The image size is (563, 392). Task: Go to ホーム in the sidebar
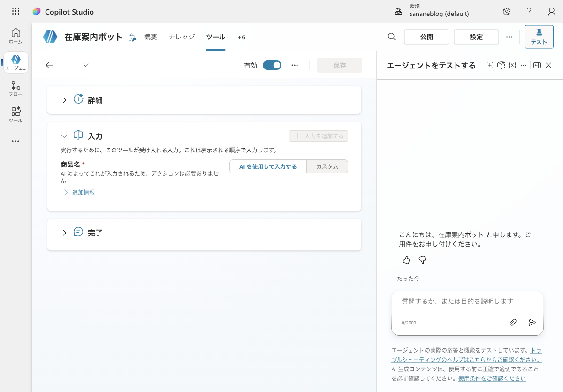click(15, 36)
